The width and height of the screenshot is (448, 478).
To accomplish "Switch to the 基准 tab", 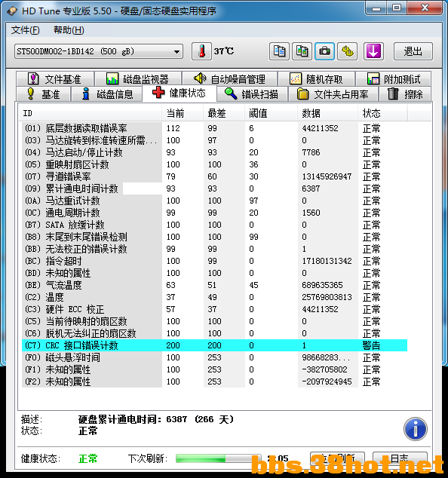I will click(43, 94).
